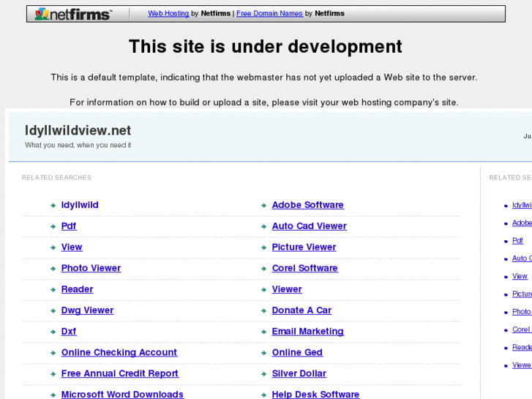
Task: Click arrow icon beside Idyllwild
Action: (x=53, y=206)
